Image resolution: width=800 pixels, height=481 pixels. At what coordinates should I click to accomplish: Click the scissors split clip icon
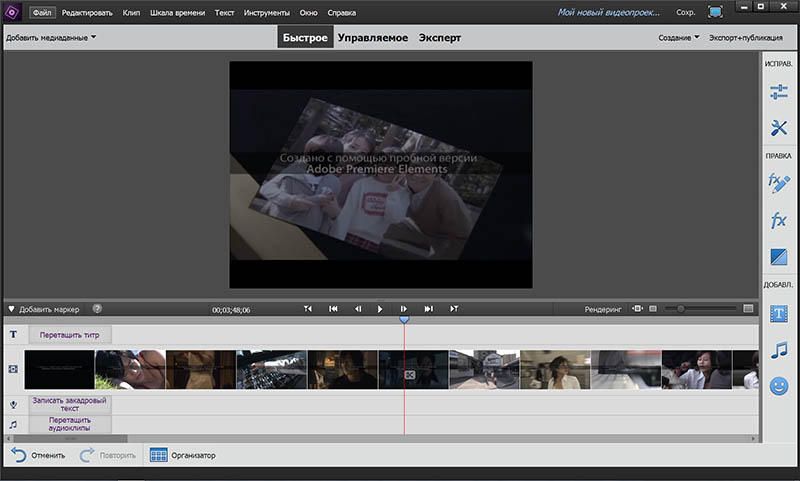pos(410,375)
